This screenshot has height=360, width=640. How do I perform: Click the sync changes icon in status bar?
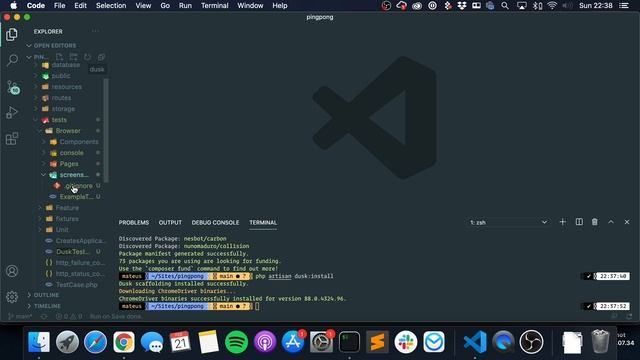tap(44, 316)
